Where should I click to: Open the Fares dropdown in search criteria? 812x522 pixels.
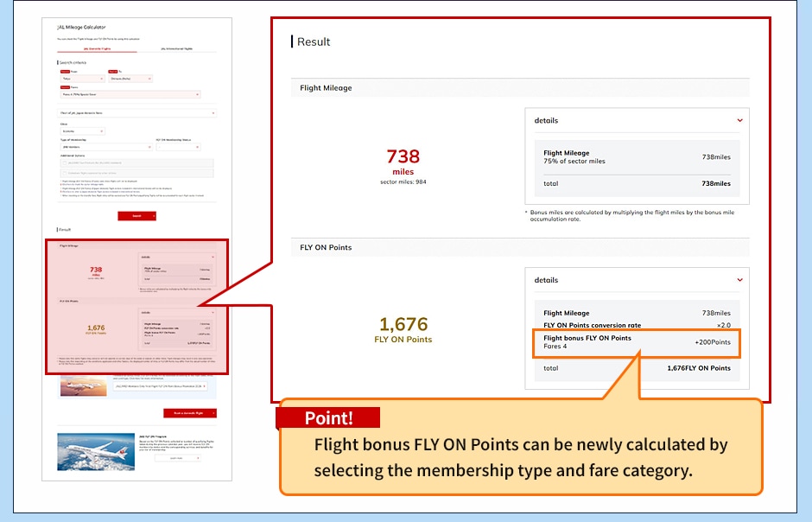pyautogui.click(x=130, y=95)
